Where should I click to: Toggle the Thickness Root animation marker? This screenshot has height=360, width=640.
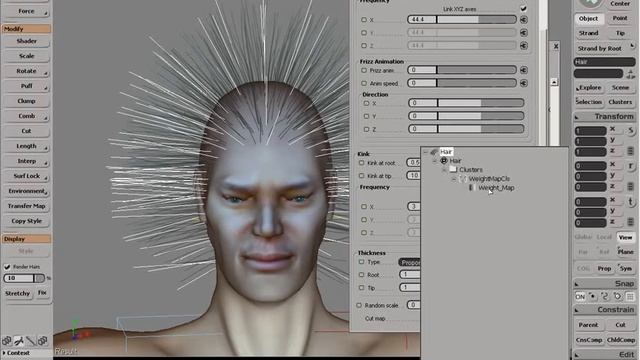(361, 275)
